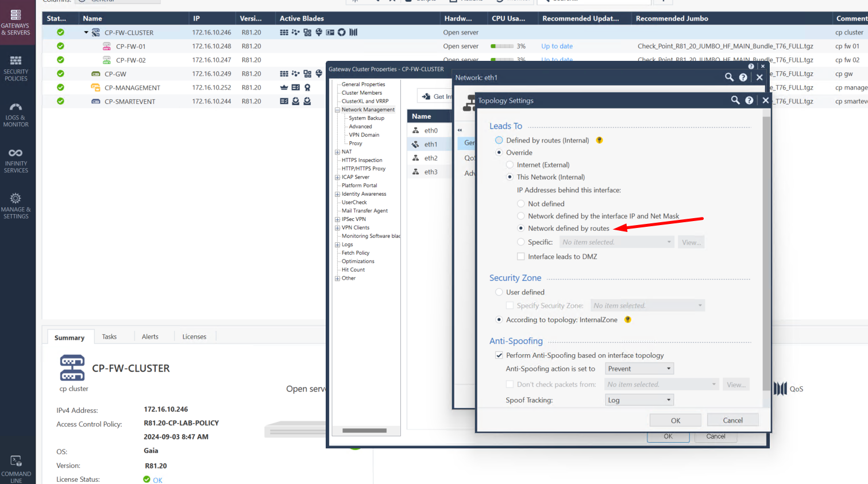Switch to the Tasks tab
The image size is (868, 484).
tap(109, 337)
